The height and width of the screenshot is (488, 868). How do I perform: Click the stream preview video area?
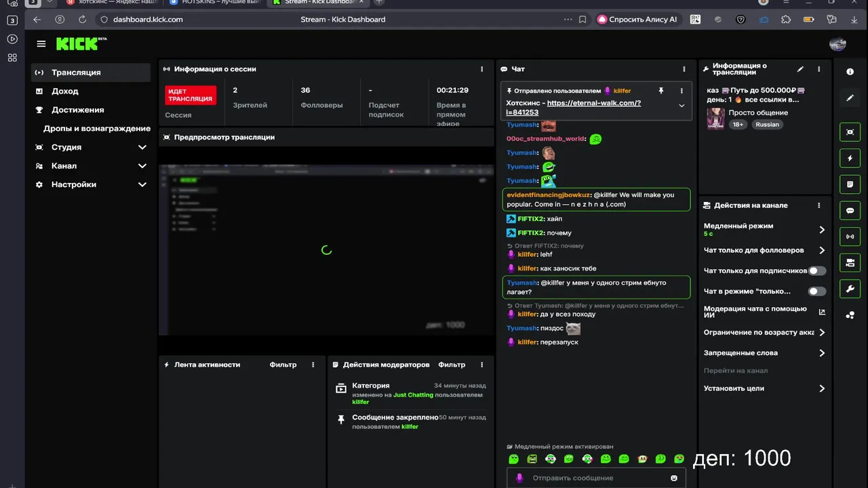coord(326,250)
